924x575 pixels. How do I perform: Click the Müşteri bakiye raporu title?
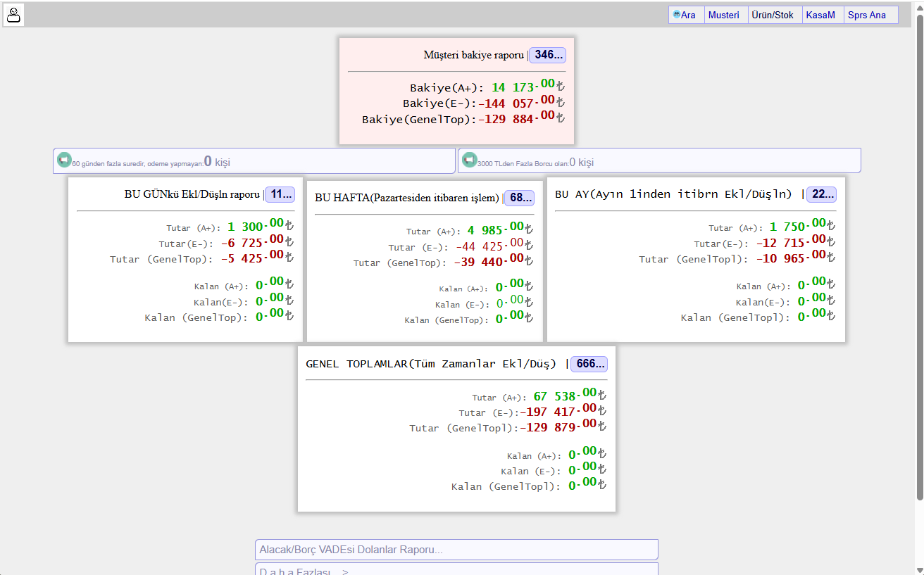point(473,55)
